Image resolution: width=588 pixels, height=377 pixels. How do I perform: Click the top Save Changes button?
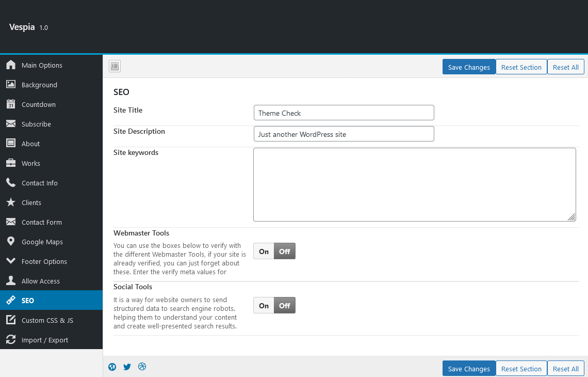(x=469, y=67)
